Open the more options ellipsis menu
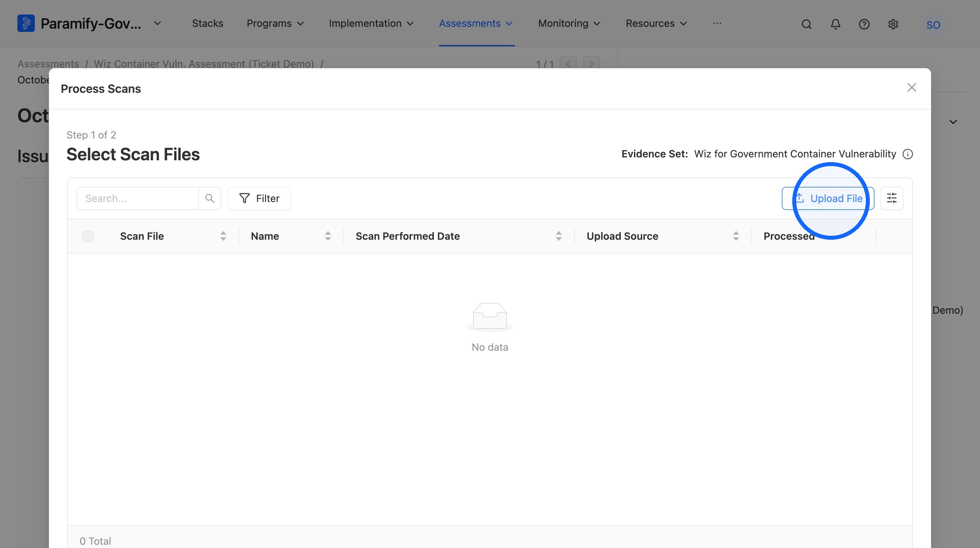 (x=717, y=23)
